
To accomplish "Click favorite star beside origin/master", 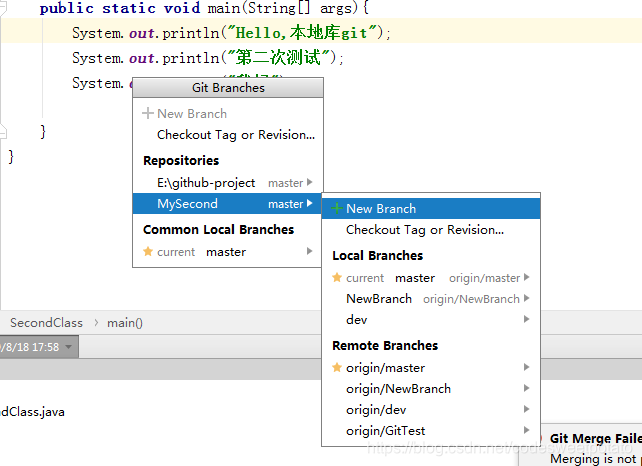I will (337, 367).
